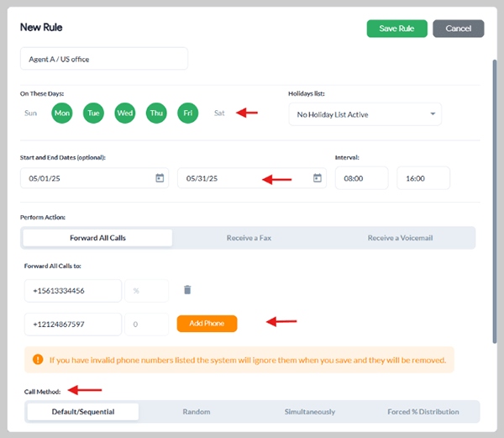This screenshot has height=438, width=504.
Task: Select Forced % Distribution call method
Action: click(423, 412)
